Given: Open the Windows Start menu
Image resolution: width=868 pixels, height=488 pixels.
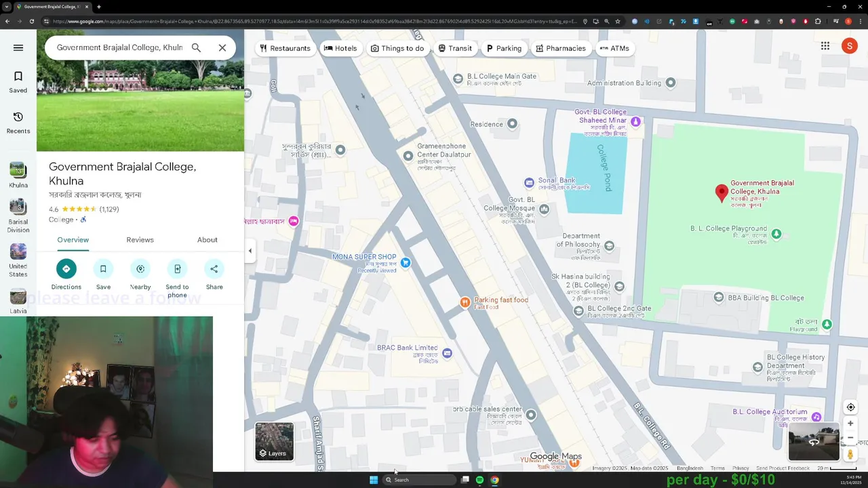Looking at the screenshot, I should [373, 480].
